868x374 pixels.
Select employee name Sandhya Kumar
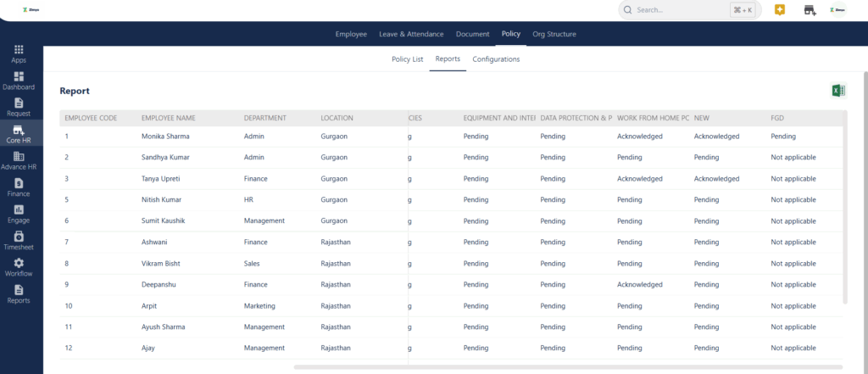[165, 158]
